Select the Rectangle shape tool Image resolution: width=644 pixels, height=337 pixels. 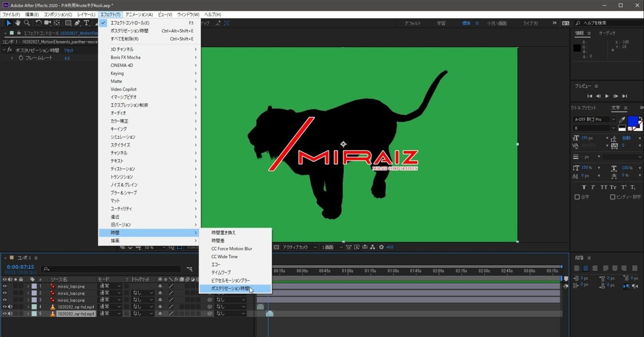coord(68,23)
